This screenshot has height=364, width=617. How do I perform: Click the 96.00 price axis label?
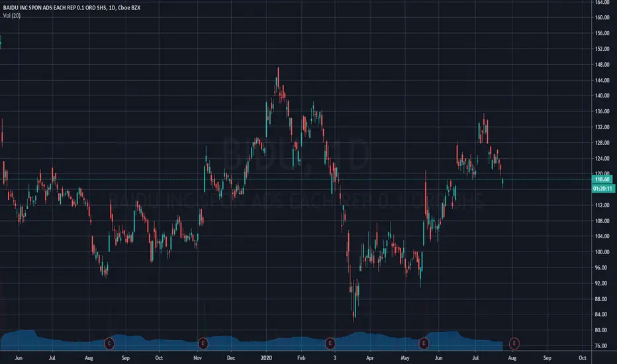(x=602, y=267)
